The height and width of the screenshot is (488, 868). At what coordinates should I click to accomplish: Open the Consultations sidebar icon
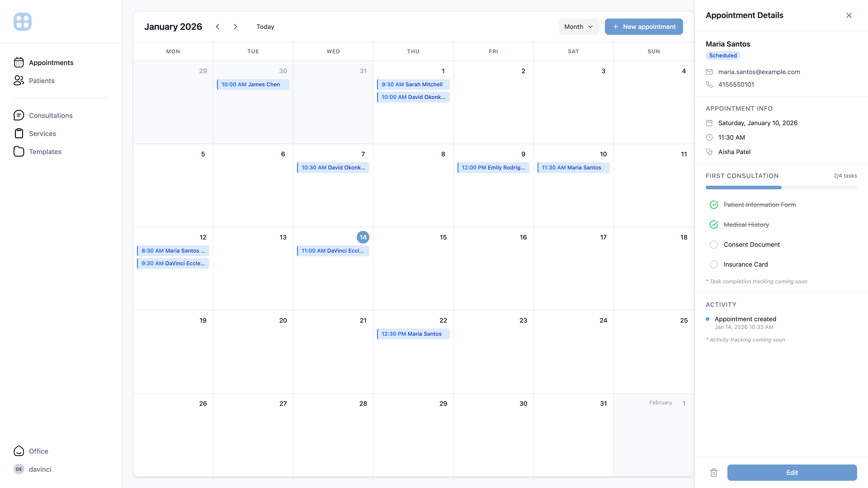[x=19, y=115]
